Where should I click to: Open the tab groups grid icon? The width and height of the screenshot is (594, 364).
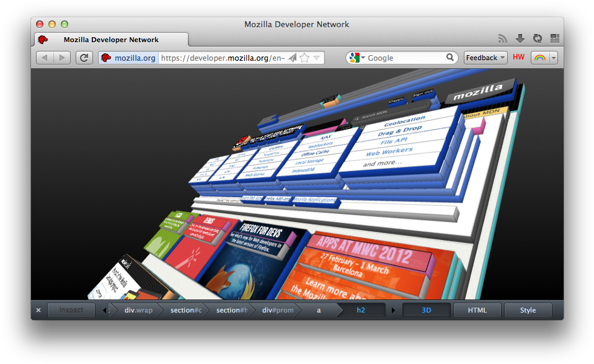pyautogui.click(x=554, y=38)
